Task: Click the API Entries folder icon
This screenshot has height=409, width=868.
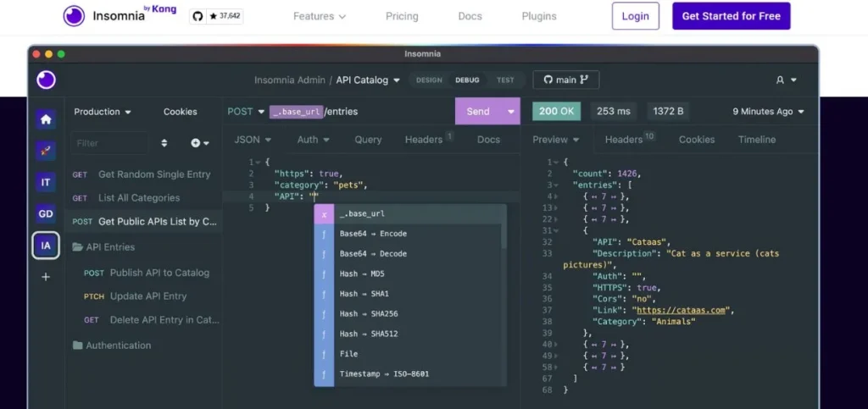Action: [x=77, y=247]
